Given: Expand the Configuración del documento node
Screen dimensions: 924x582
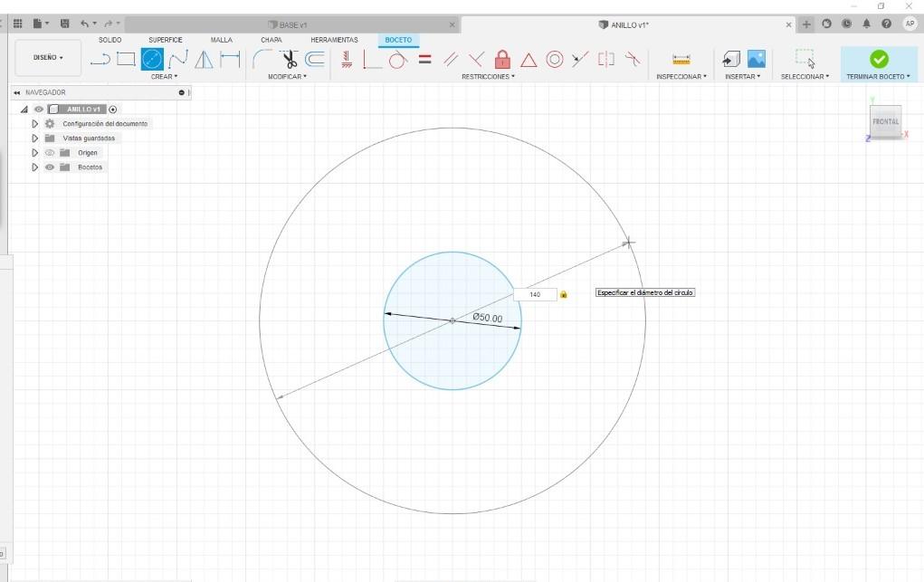Looking at the screenshot, I should click(35, 124).
